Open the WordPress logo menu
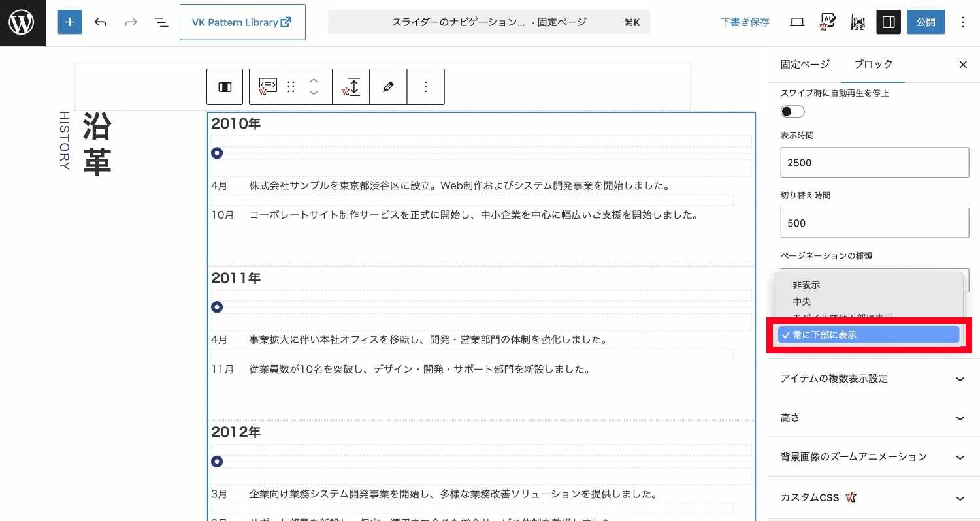This screenshot has width=980, height=521. (x=22, y=23)
